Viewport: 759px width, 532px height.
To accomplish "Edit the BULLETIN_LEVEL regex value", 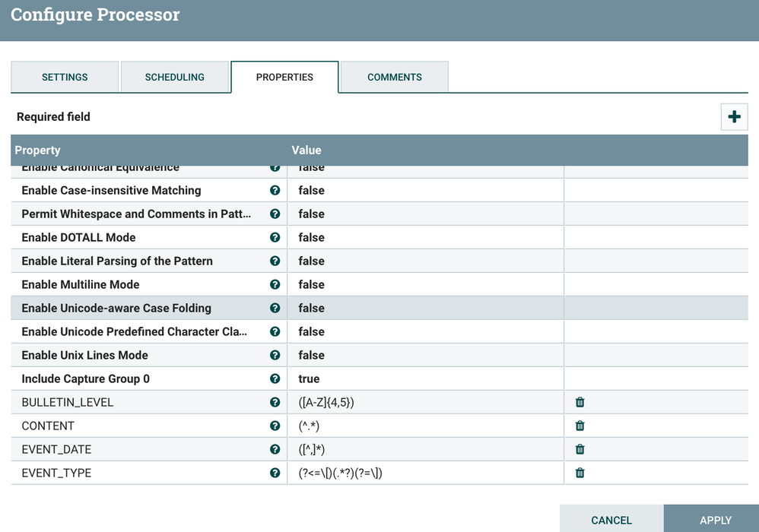I will pos(424,402).
